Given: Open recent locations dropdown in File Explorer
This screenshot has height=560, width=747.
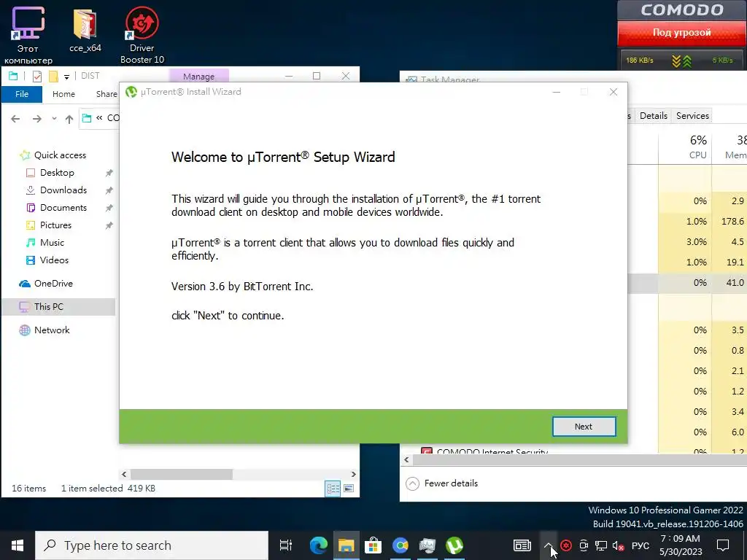Looking at the screenshot, I should click(x=54, y=119).
